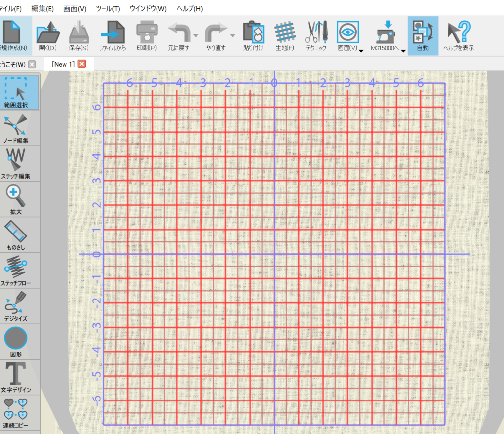Screen dimensions: 504x434
Task: Click the 開く(O) open file button
Action: point(48,36)
